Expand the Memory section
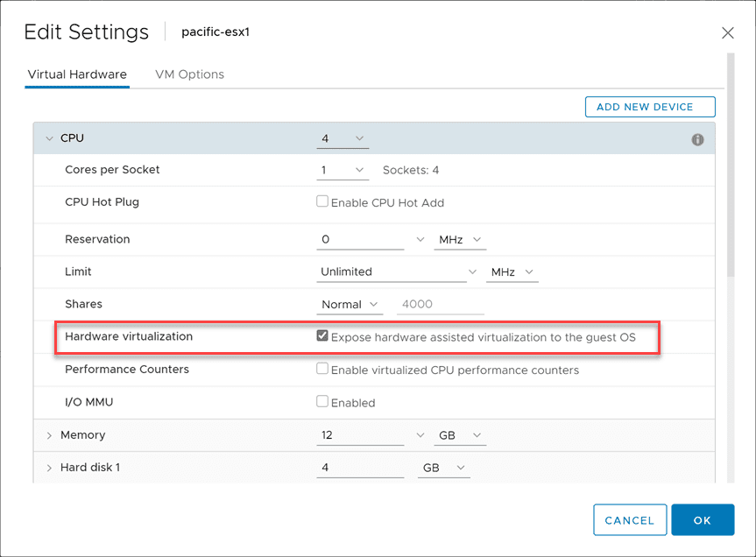This screenshot has width=756, height=557. point(49,434)
